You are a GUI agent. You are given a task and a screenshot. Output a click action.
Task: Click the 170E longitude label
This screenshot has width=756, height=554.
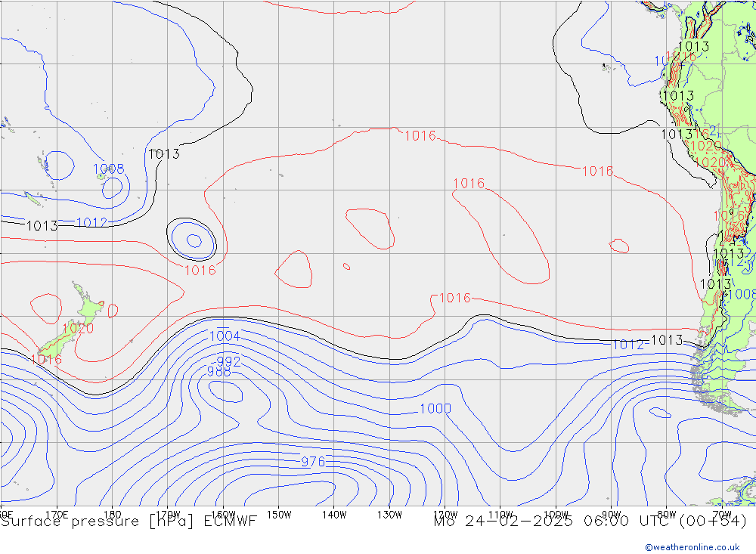(x=57, y=515)
